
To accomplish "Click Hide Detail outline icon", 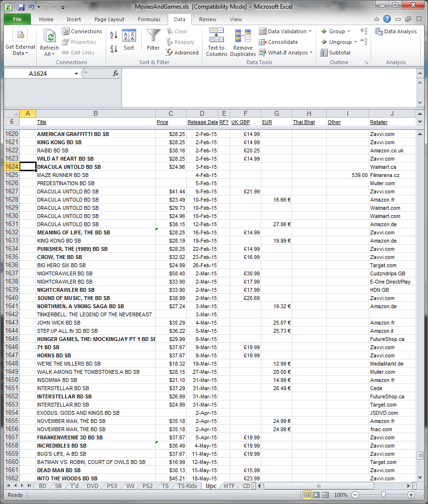I will click(x=364, y=41).
